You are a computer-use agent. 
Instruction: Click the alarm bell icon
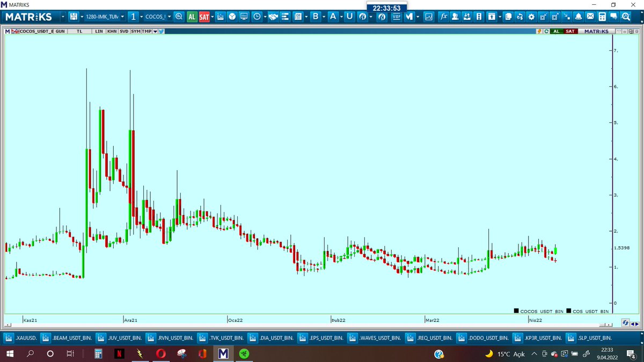[579, 17]
